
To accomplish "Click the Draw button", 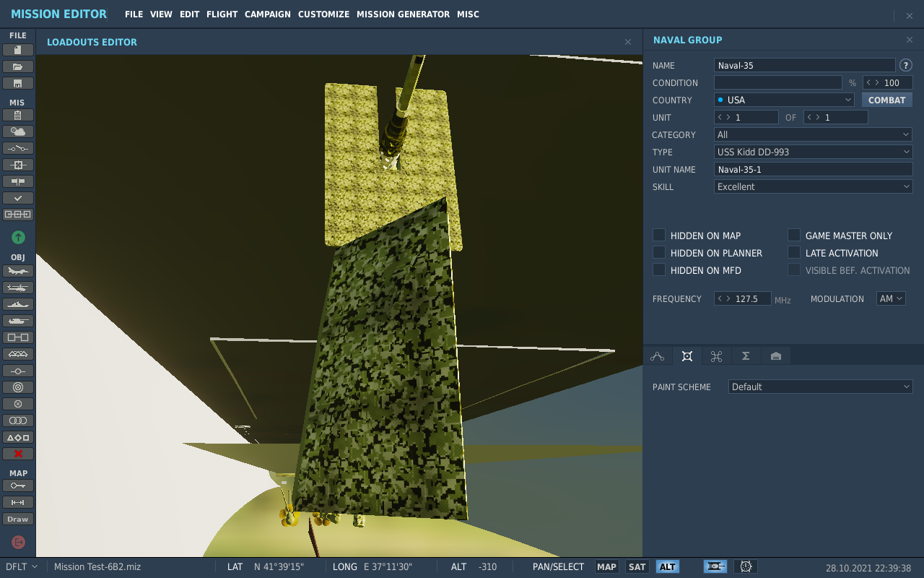I will (18, 519).
